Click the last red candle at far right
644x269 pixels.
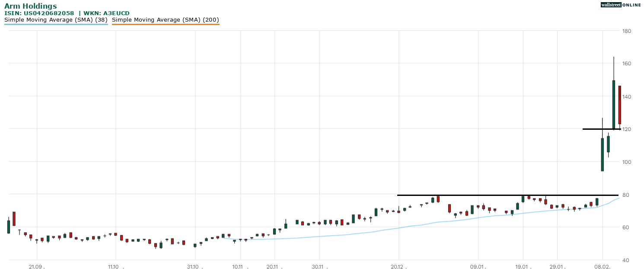(619, 105)
